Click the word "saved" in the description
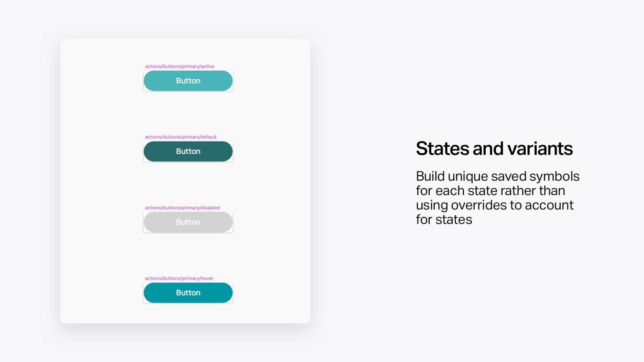 point(508,176)
